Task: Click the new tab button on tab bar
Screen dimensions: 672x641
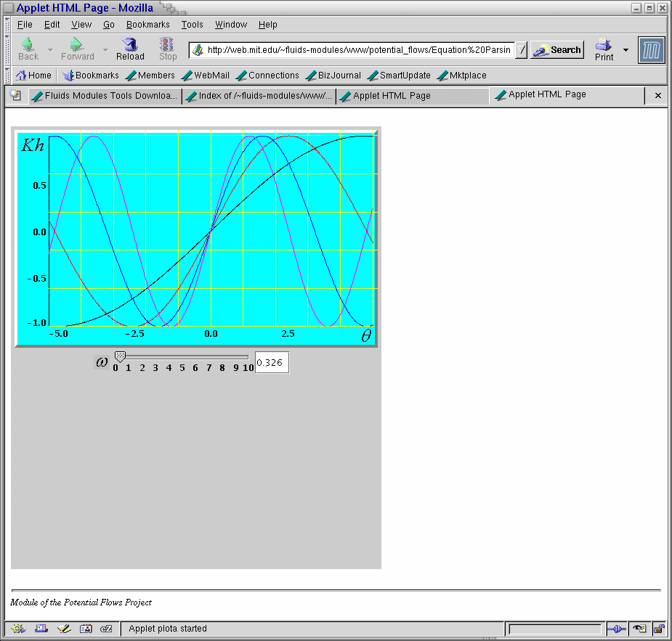Action: click(x=15, y=96)
